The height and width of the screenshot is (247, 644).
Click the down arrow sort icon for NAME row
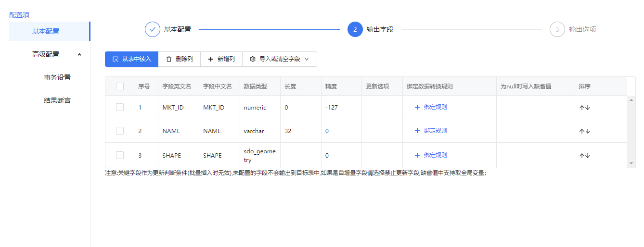588,131
